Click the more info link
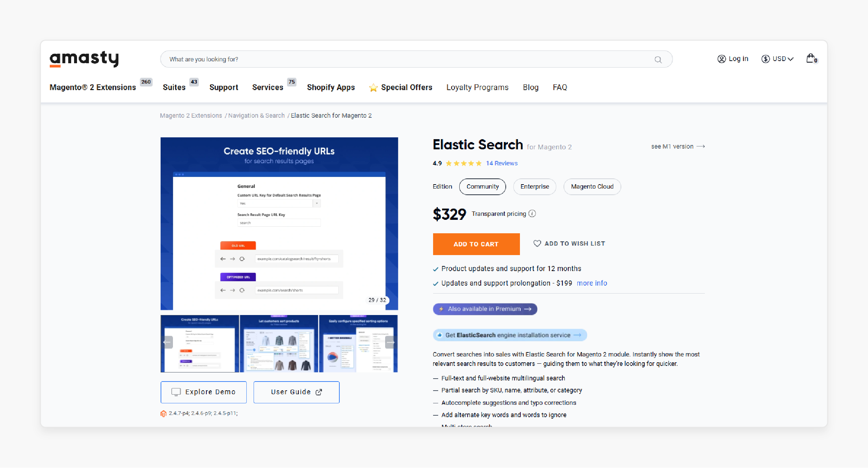This screenshot has width=868, height=468. click(x=592, y=283)
